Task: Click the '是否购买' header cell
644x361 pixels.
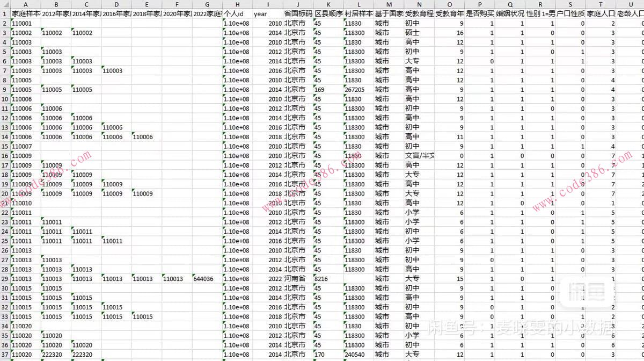Action: pyautogui.click(x=480, y=13)
